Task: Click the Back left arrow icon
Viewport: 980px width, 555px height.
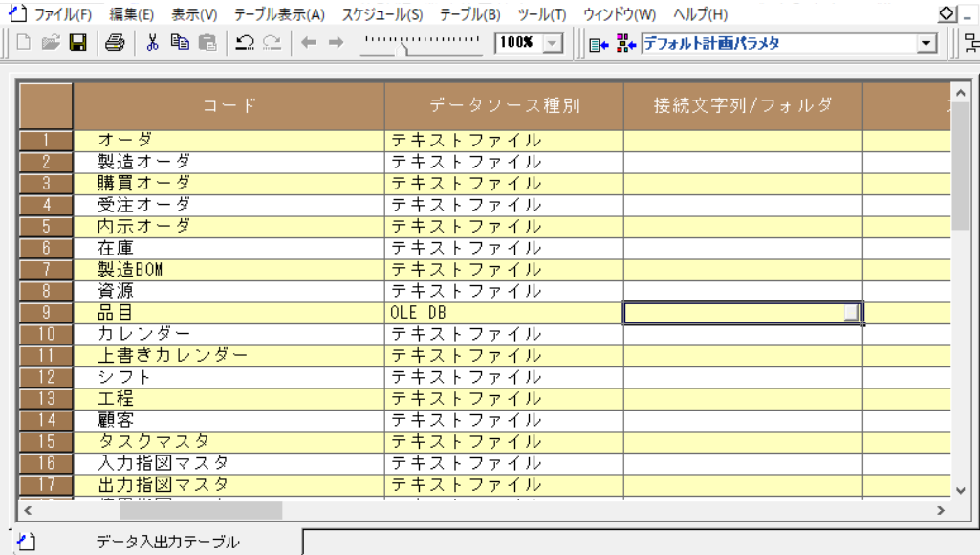Action: (308, 42)
